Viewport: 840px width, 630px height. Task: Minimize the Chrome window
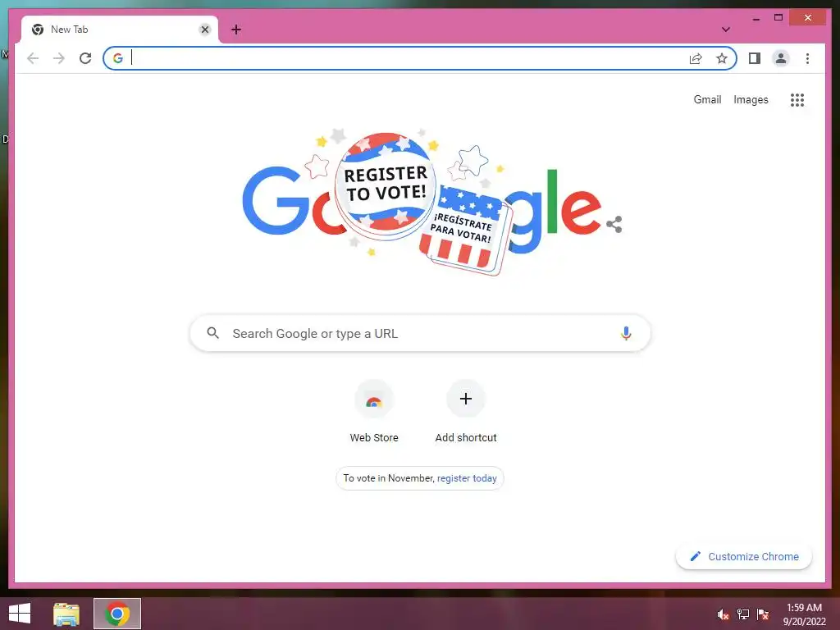click(x=756, y=18)
